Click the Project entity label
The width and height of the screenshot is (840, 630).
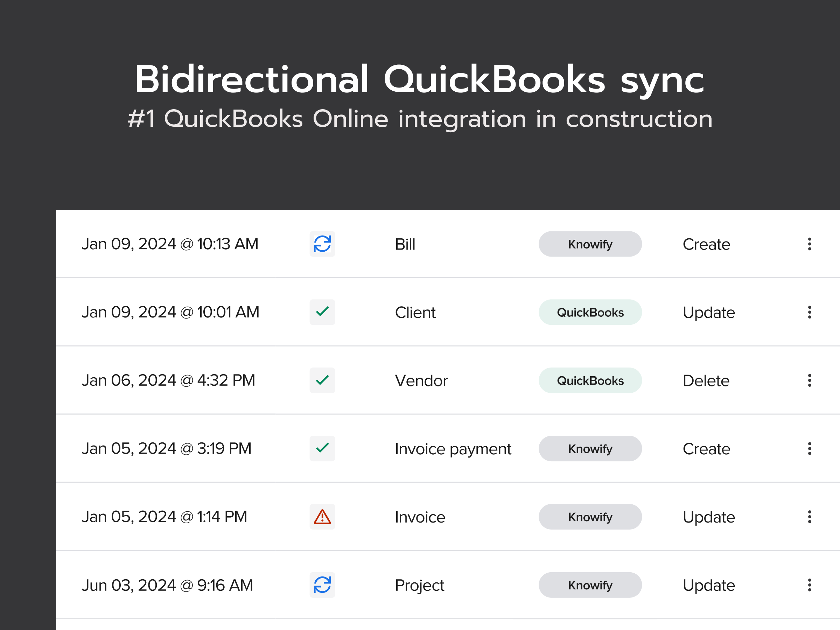pyautogui.click(x=420, y=586)
